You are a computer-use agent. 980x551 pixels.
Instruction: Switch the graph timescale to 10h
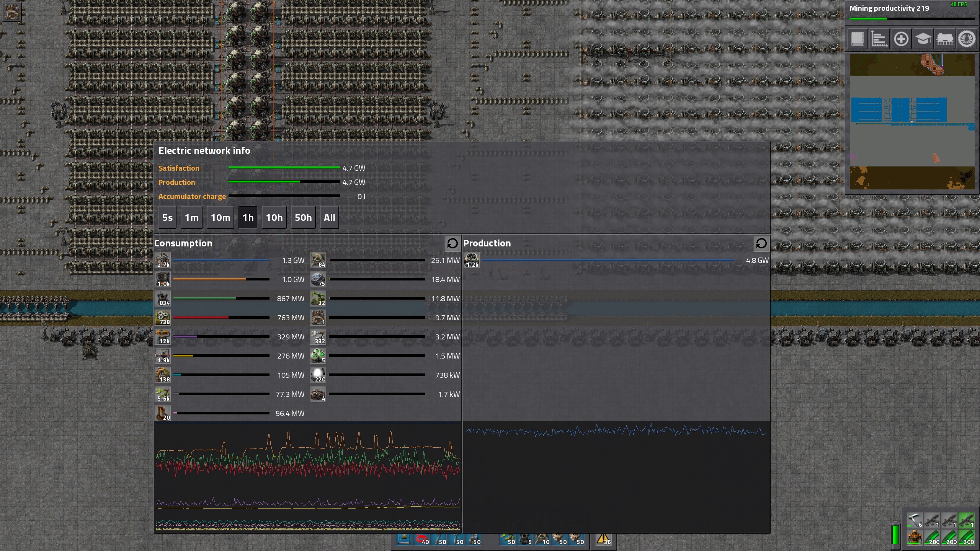pos(274,218)
